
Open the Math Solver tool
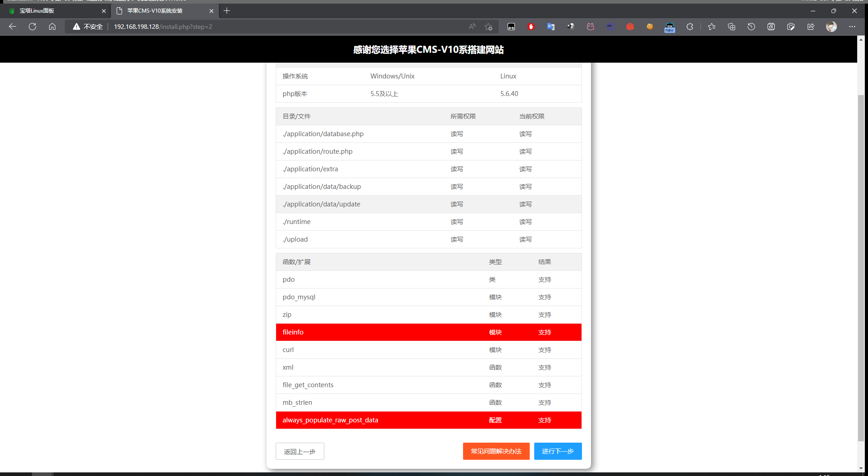click(771, 27)
